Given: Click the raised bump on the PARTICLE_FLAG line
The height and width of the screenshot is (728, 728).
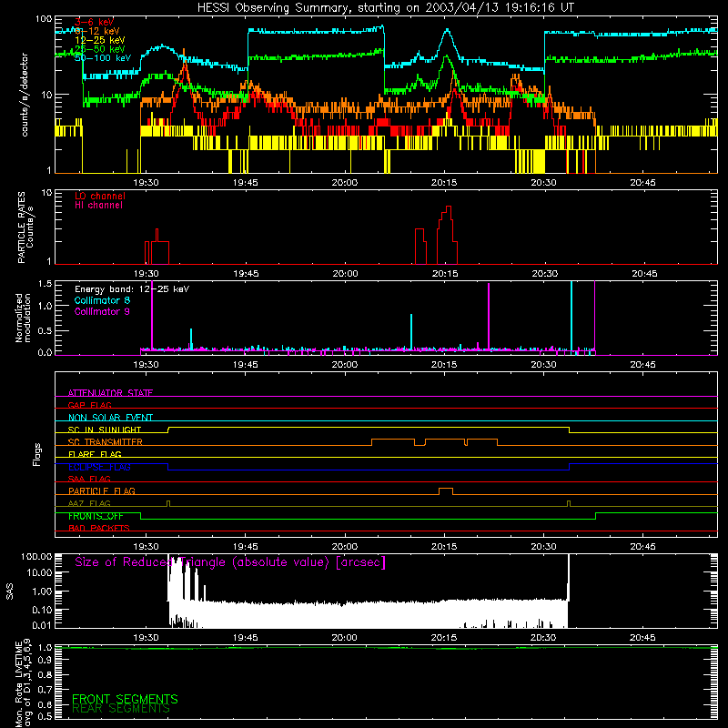Looking at the screenshot, I should point(446,491).
